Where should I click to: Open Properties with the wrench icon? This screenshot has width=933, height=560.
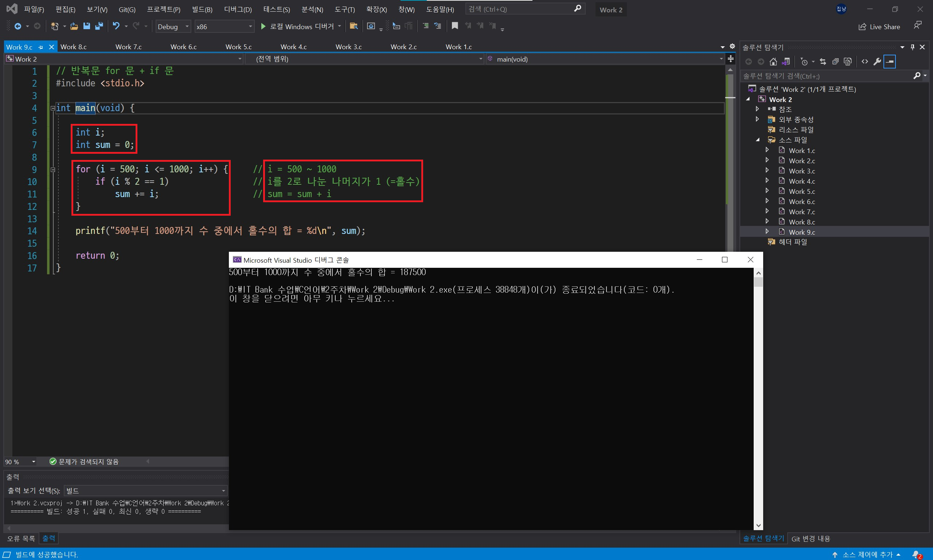tap(877, 62)
